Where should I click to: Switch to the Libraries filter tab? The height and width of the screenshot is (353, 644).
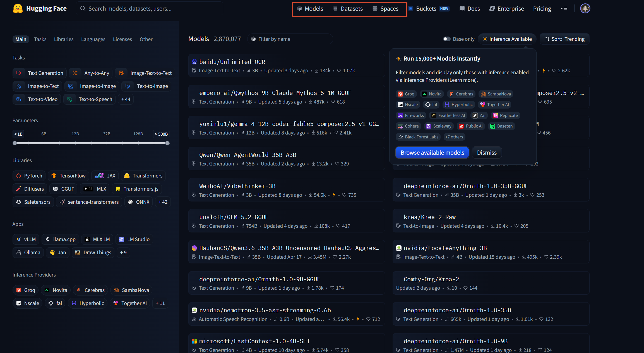click(64, 39)
